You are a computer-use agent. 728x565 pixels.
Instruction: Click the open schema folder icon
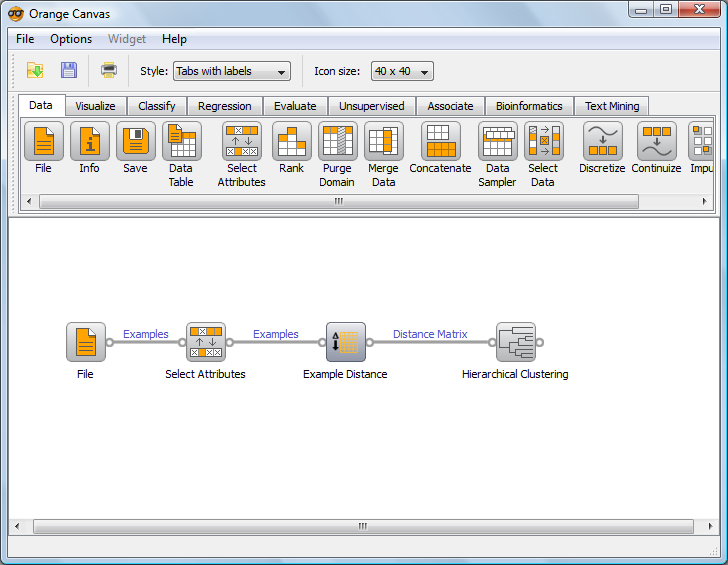click(35, 71)
